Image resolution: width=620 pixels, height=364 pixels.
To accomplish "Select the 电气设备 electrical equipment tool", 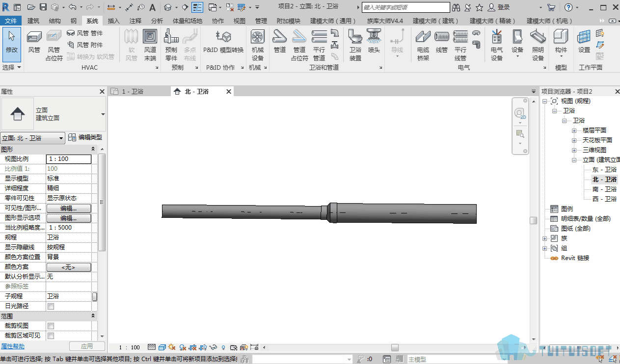I will click(497, 44).
